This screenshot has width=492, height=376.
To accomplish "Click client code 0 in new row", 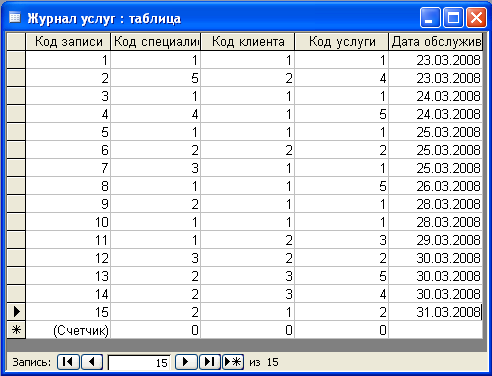I will 248,330.
